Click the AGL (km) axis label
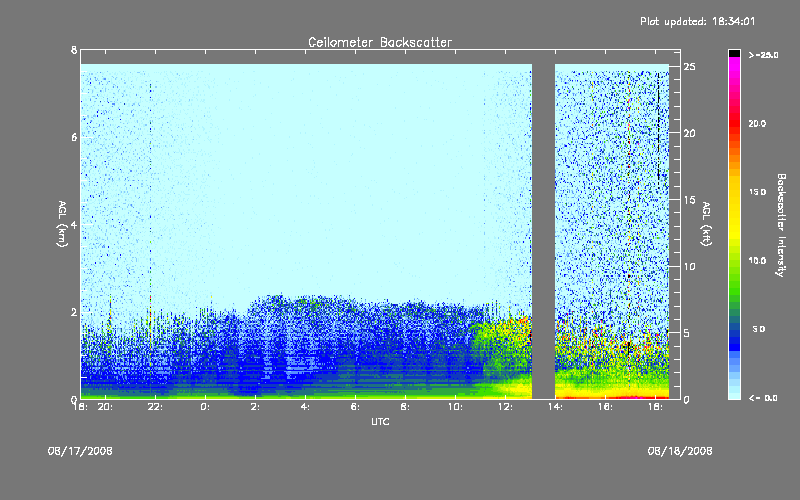Image resolution: width=800 pixels, height=500 pixels. 62,224
